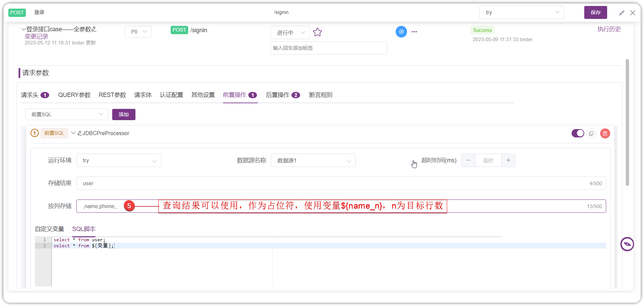Click the 保存 save button
The width and height of the screenshot is (644, 306).
596,12
